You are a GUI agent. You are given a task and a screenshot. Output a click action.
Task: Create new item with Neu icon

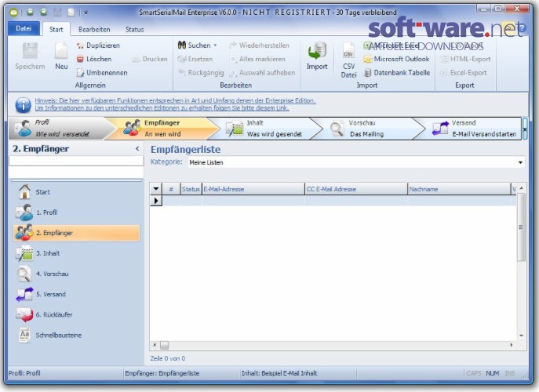[61, 56]
